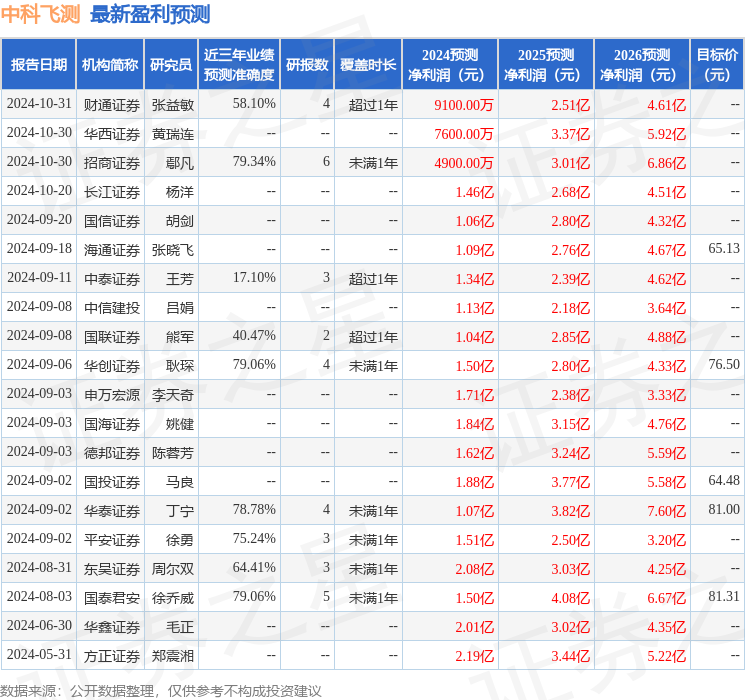Image resolution: width=745 pixels, height=700 pixels.
Task: Click the 58.10% accuracy value
Action: click(254, 103)
